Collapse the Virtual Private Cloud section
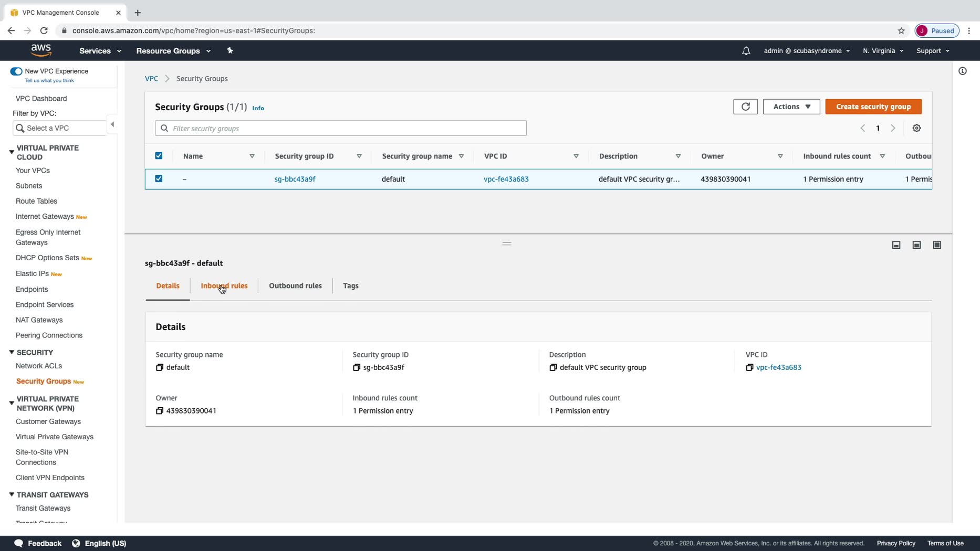The width and height of the screenshot is (980, 551). pos(12,152)
